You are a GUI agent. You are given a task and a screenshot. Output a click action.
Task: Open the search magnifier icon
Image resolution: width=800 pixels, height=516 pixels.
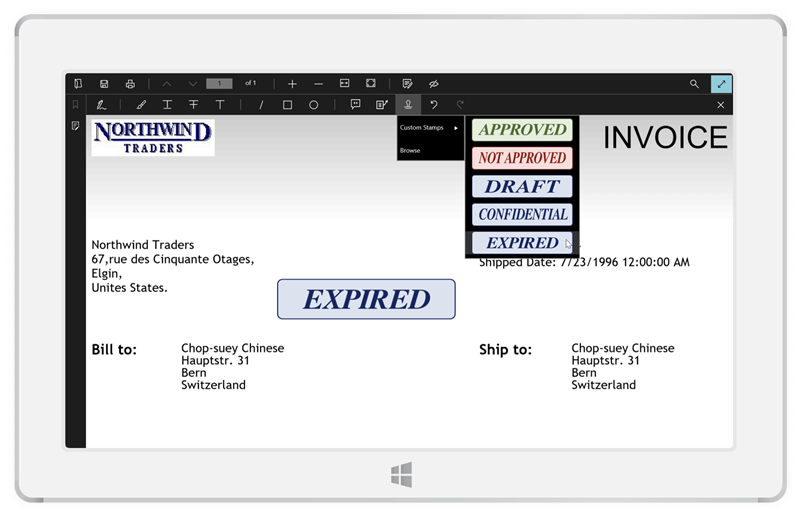[x=694, y=84]
